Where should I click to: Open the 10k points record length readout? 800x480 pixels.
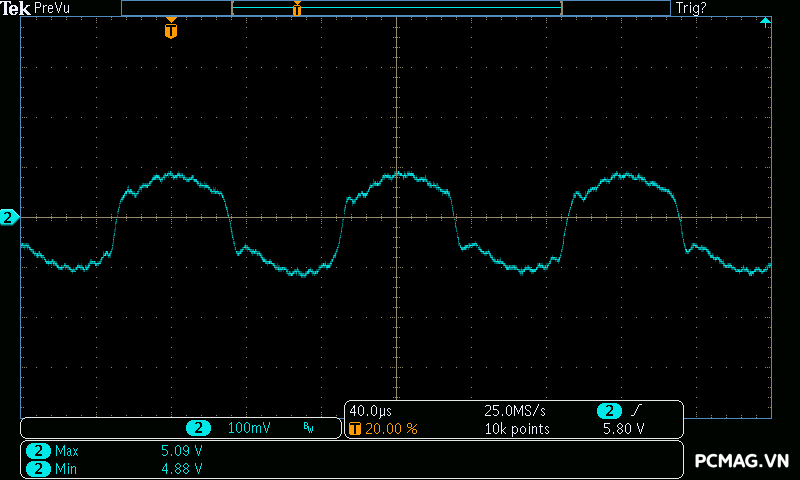pyautogui.click(x=516, y=429)
